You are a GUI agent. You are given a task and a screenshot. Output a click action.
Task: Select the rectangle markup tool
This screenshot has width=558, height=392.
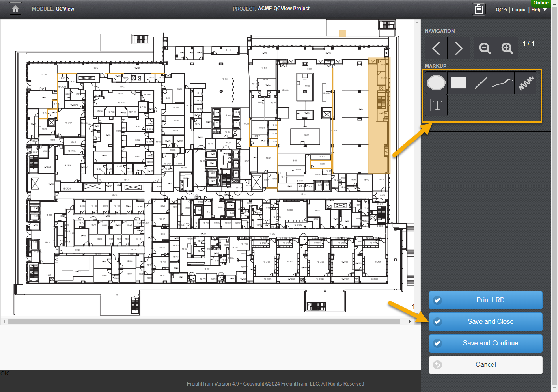(459, 83)
